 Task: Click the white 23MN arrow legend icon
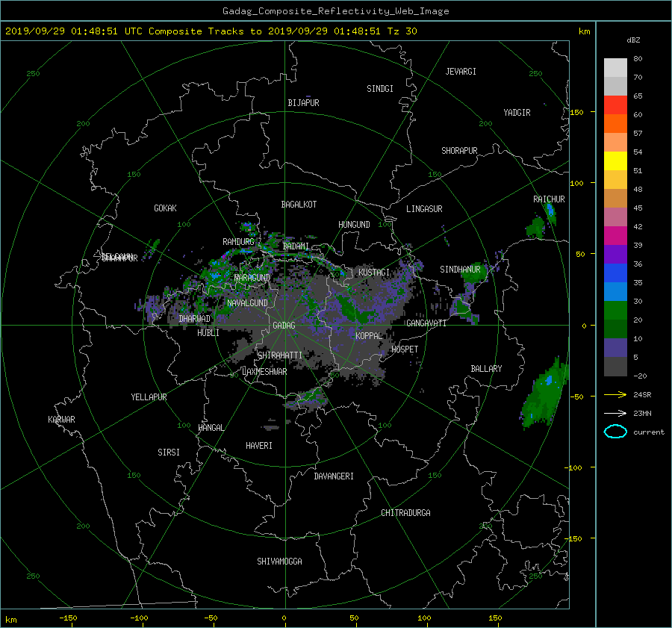(x=615, y=413)
